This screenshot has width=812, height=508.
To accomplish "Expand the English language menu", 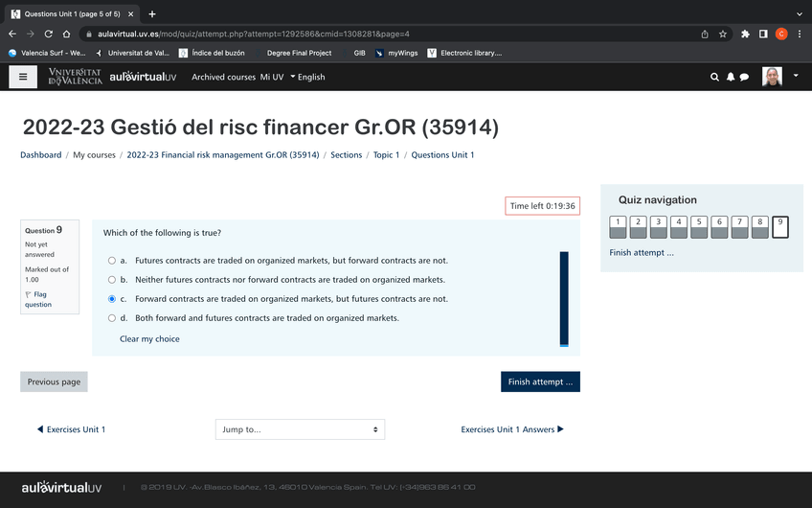I will tap(307, 77).
